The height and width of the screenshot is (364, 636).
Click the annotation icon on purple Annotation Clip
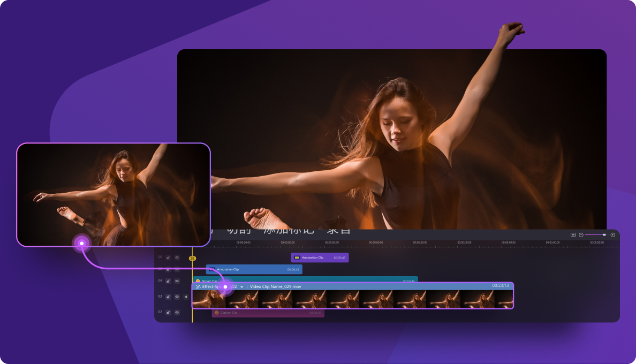[x=297, y=258]
